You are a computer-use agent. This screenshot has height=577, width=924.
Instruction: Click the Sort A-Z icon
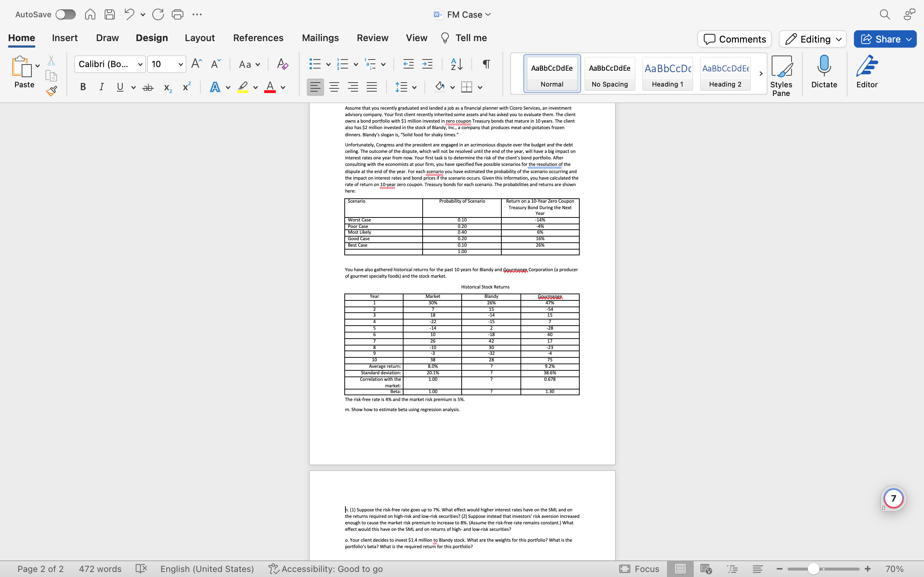[x=457, y=64]
